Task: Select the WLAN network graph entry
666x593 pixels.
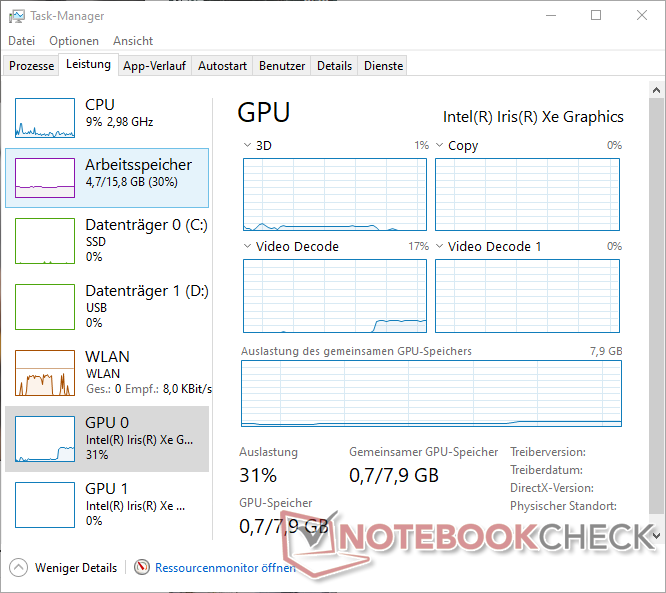Action: coord(107,373)
